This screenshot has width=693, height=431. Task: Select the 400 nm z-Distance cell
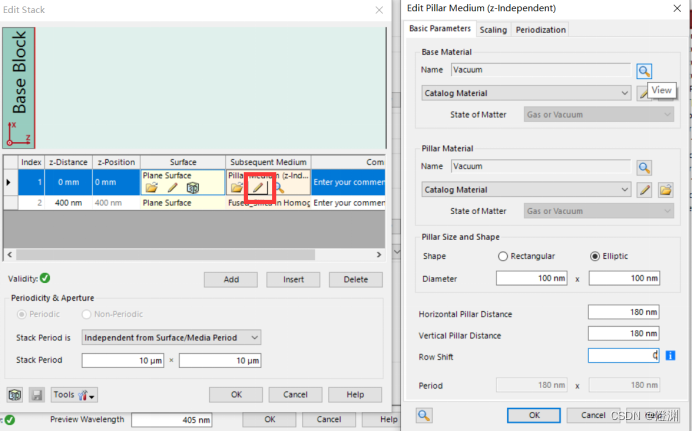tap(69, 203)
